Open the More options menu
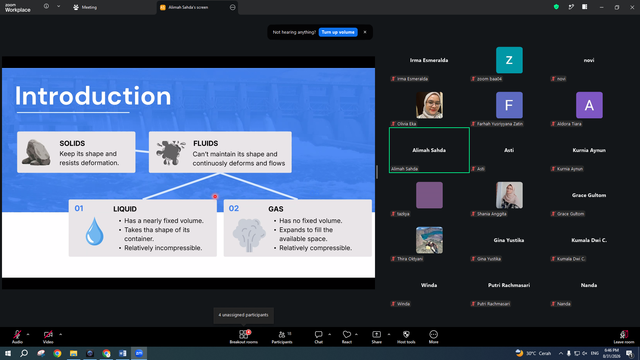The height and width of the screenshot is (360, 640). coord(433,337)
